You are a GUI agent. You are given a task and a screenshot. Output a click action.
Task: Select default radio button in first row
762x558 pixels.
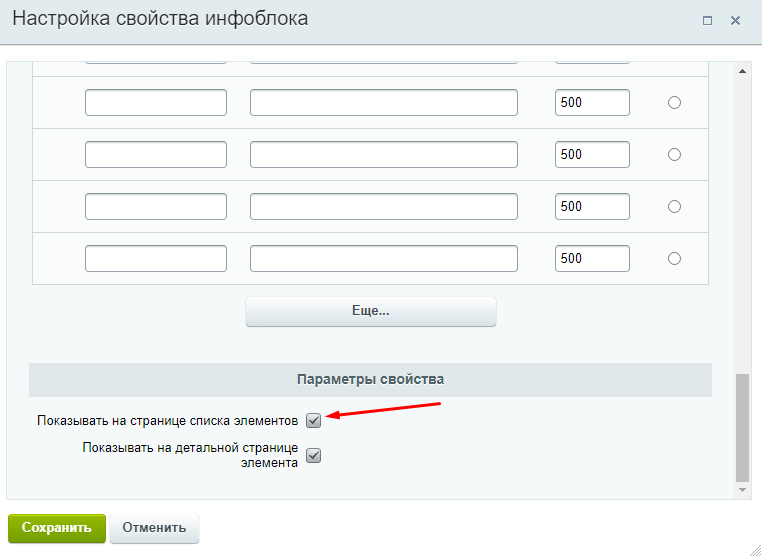tap(674, 103)
